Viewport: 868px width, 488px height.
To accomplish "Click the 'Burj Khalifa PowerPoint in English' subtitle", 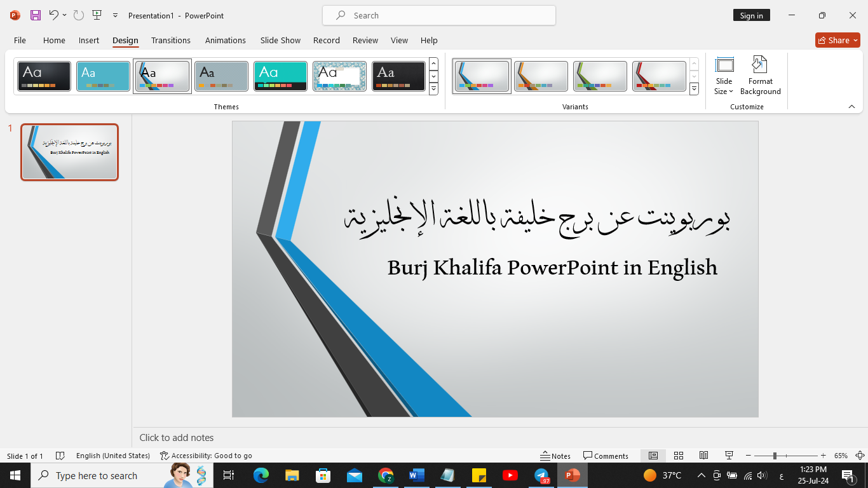I will (x=552, y=268).
